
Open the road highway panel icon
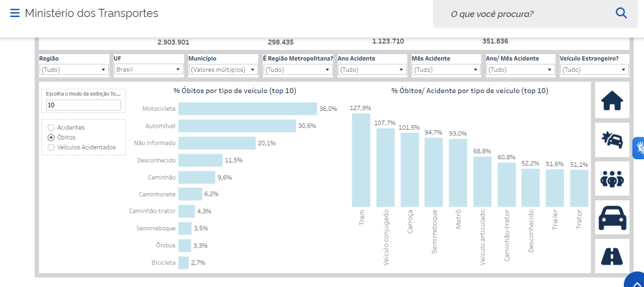click(612, 256)
